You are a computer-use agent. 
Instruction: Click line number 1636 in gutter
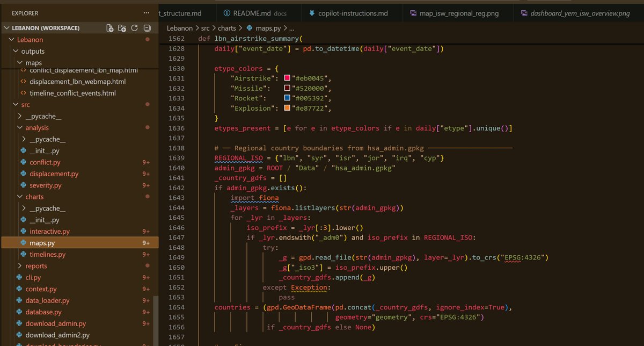point(176,128)
